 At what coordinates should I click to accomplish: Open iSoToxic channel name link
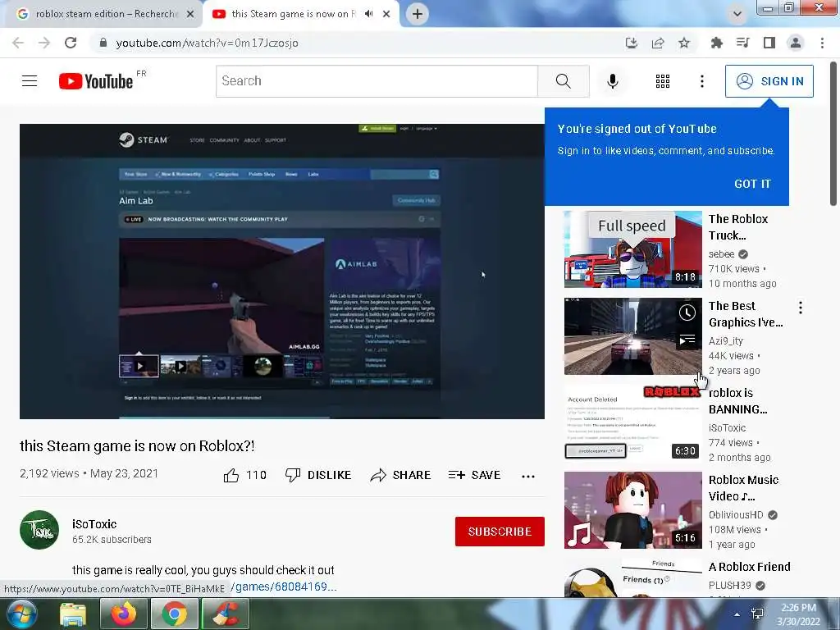pos(94,524)
